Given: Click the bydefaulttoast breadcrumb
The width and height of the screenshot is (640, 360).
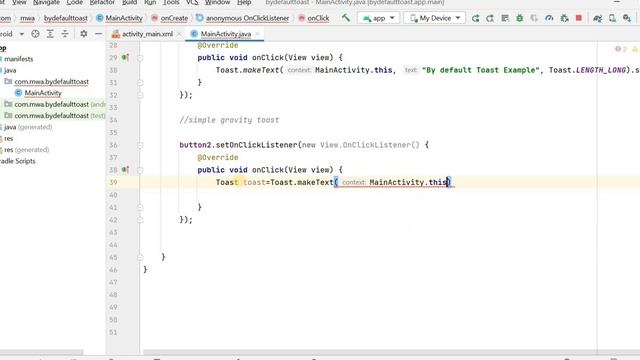Looking at the screenshot, I should (66, 18).
